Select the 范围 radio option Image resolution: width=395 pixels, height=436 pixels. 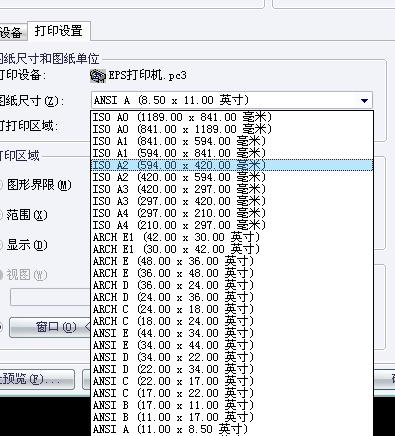click(x=1, y=215)
